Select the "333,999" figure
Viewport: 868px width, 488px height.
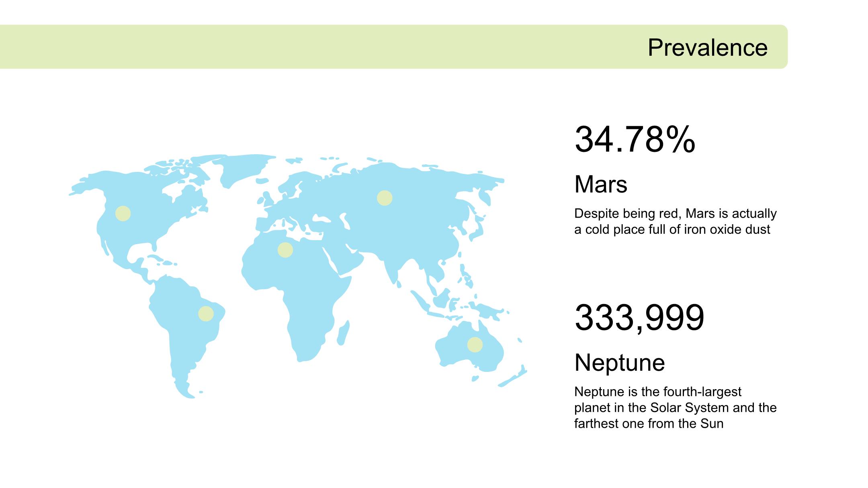click(639, 318)
